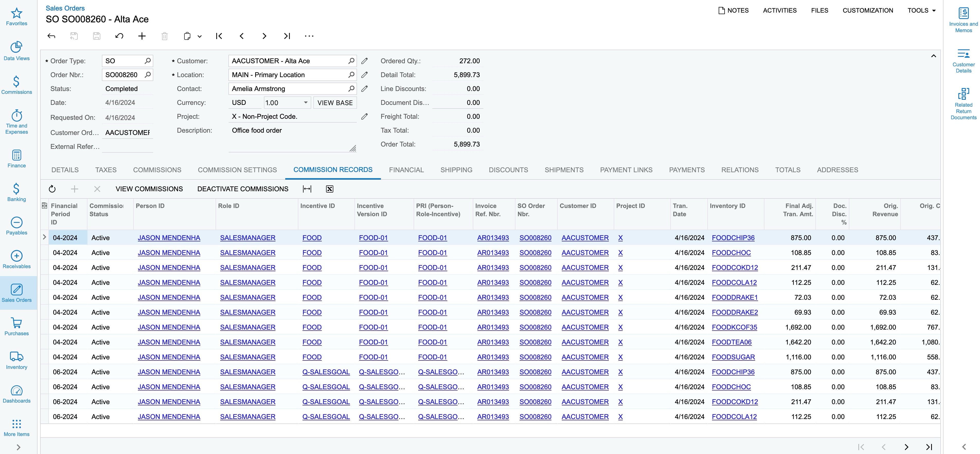The image size is (980, 454).
Task: Open the Dashboards workspace
Action: [17, 394]
